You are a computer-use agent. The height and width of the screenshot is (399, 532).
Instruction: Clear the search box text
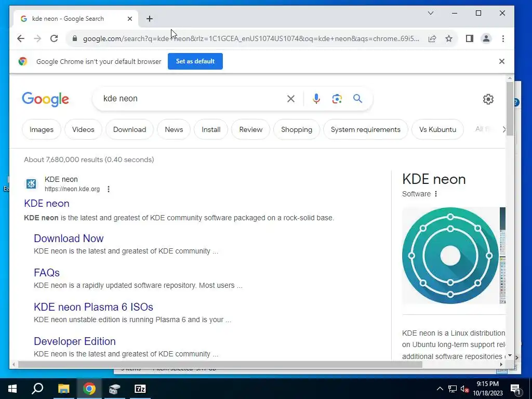point(291,99)
